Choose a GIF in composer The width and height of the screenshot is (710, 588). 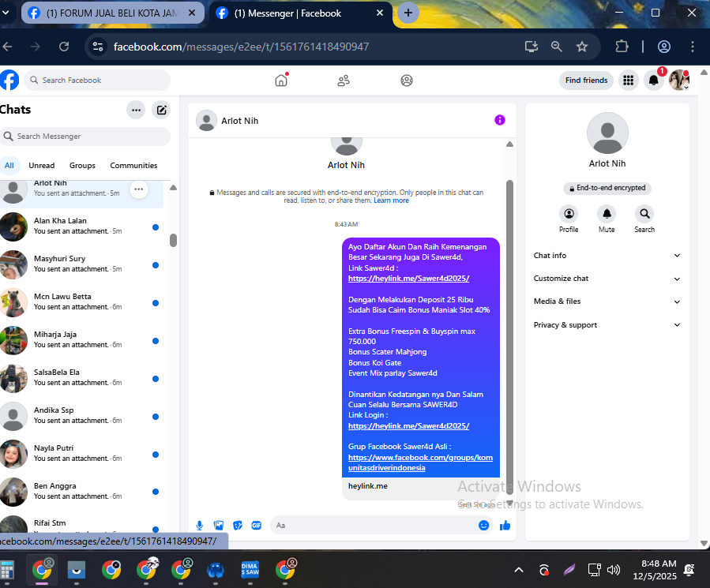tap(257, 525)
